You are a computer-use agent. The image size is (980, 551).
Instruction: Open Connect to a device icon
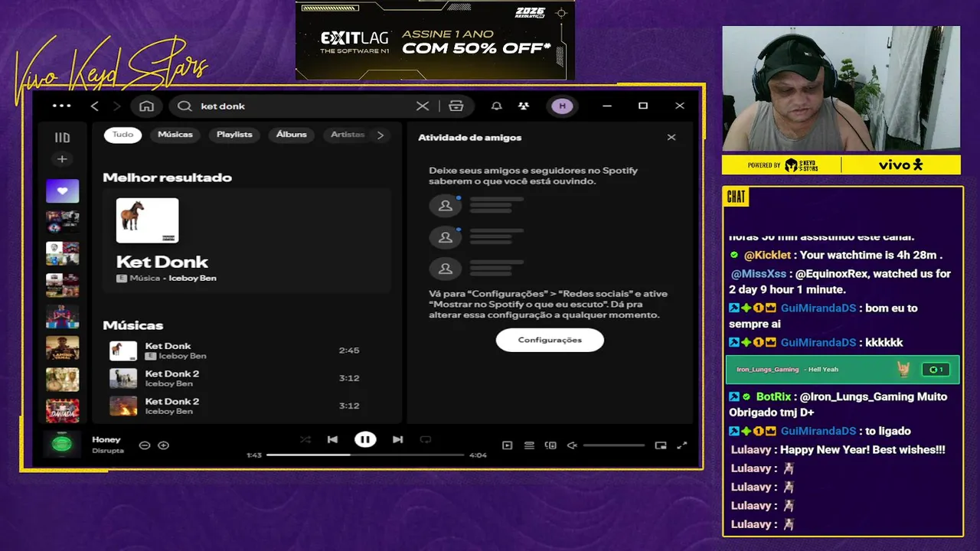550,445
